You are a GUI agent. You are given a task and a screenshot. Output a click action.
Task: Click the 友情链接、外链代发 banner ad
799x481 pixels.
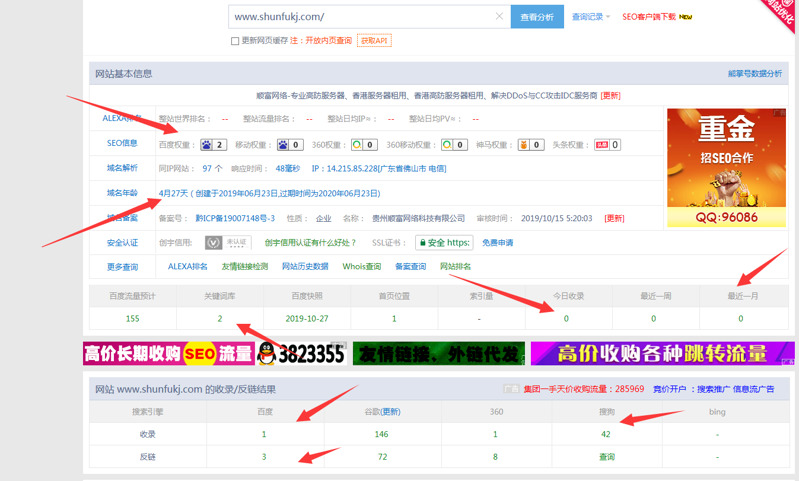tap(439, 353)
